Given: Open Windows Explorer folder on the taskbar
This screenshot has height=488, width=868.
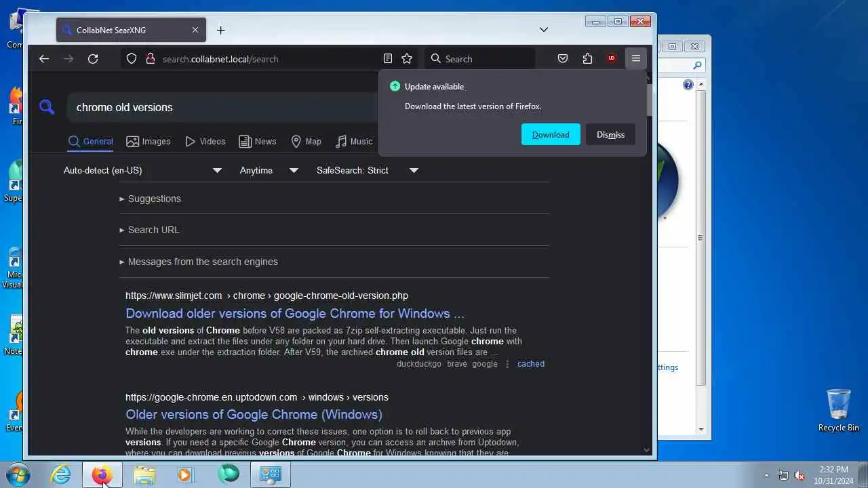Looking at the screenshot, I should [144, 474].
